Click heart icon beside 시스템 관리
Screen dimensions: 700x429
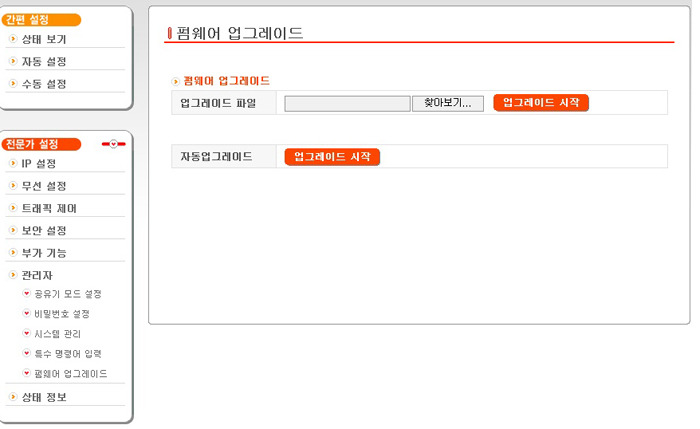click(x=26, y=333)
